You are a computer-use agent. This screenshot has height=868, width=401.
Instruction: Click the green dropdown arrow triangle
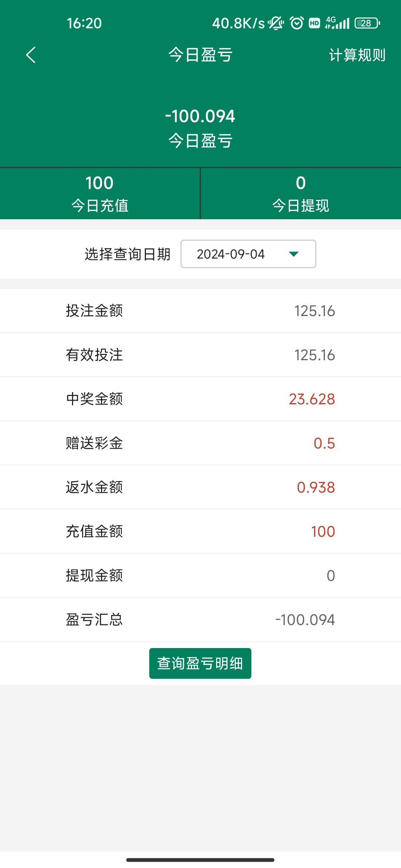click(294, 254)
